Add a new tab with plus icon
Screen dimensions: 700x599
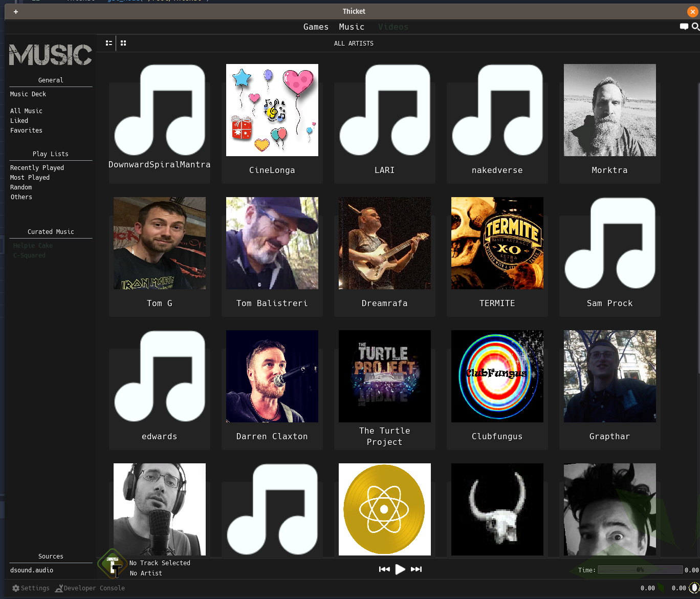(x=16, y=12)
